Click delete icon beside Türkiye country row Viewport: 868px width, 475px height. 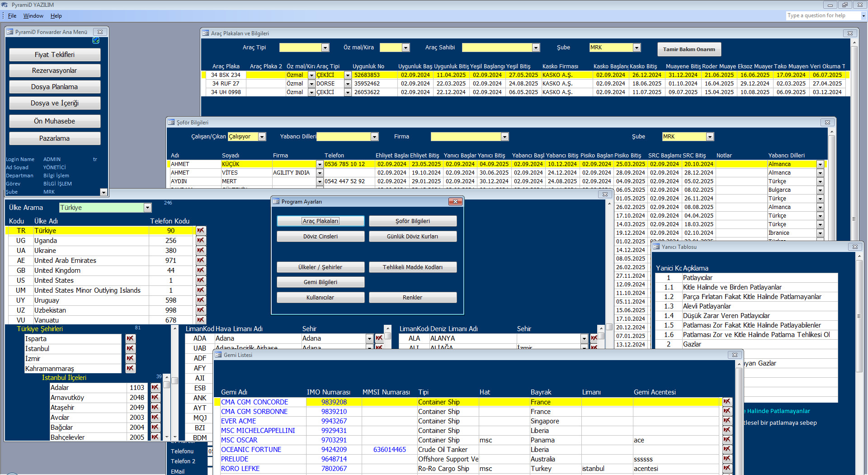click(x=201, y=231)
